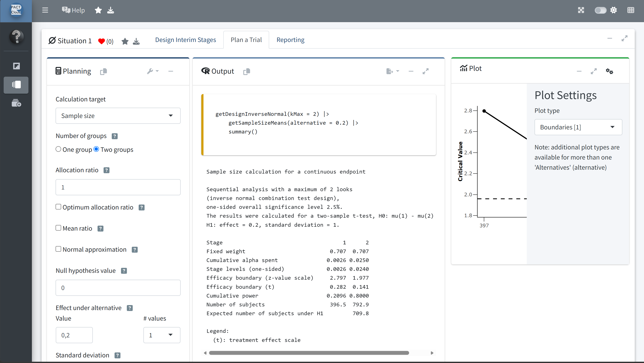
Task: Maximize the Output panel
Action: 425,71
